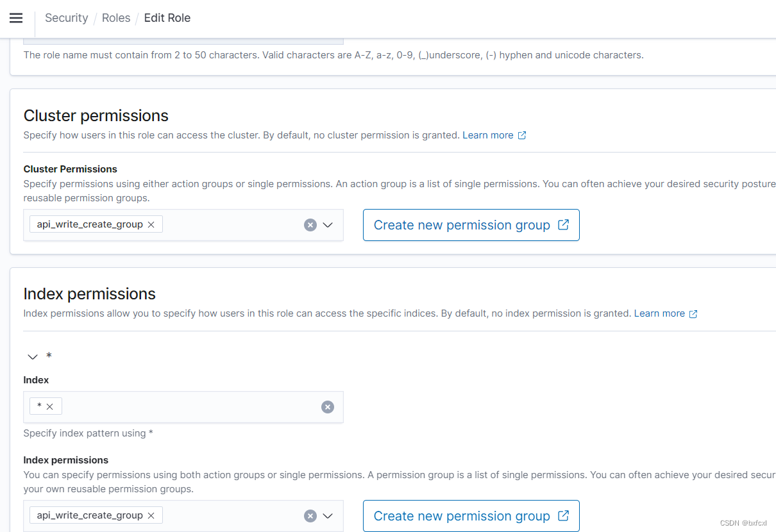Clear the Cluster Permissions selection field
This screenshot has height=532, width=776.
tap(310, 224)
